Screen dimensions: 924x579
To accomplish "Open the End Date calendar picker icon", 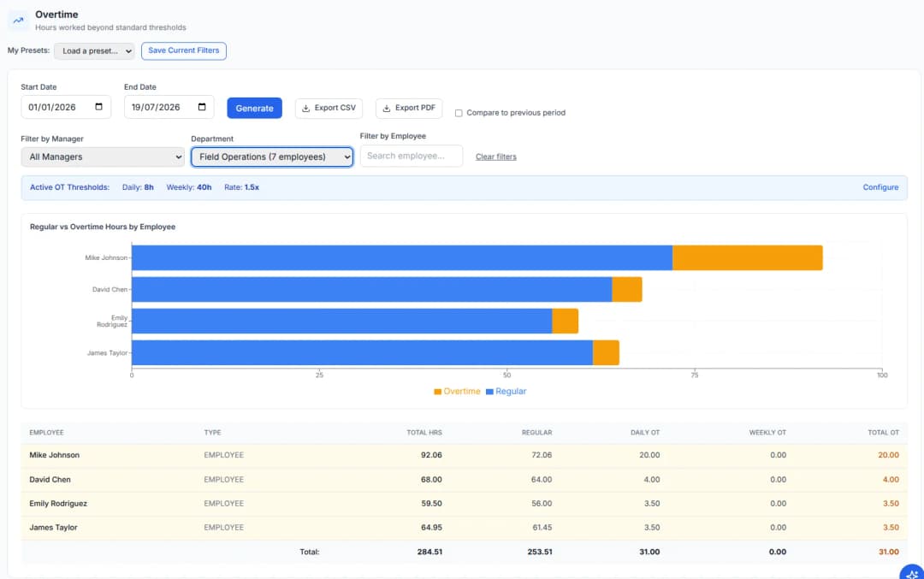I will point(202,107).
